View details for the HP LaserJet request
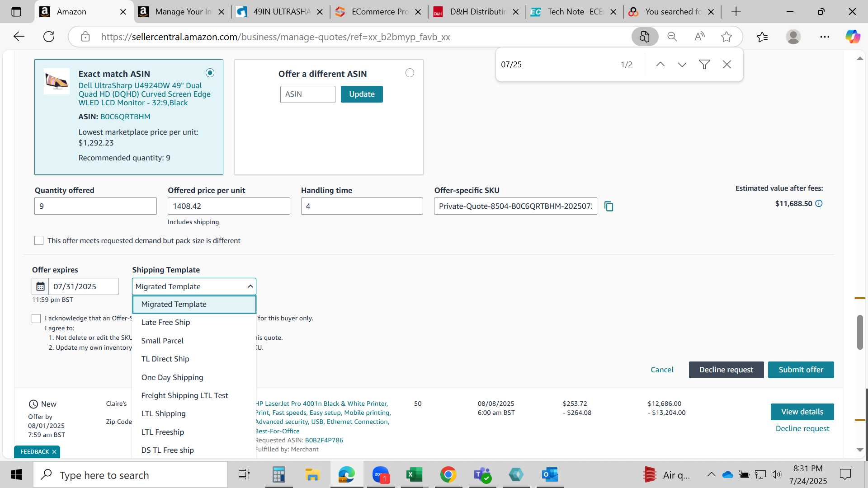Screen dimensions: 868x488 (x=802, y=412)
